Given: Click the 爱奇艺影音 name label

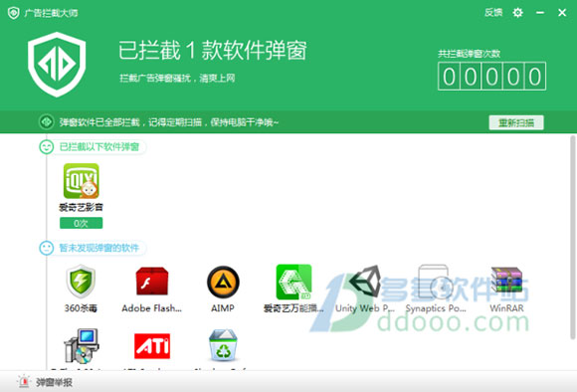Looking at the screenshot, I should coord(81,207).
